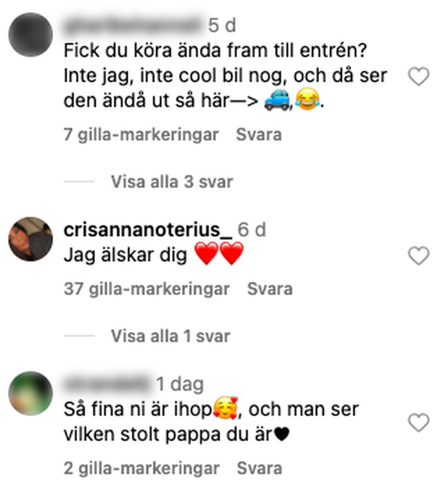Viewport: 448px width, 495px height.
Task: Click the green blurred avatar of last commenter
Action: pos(31,393)
